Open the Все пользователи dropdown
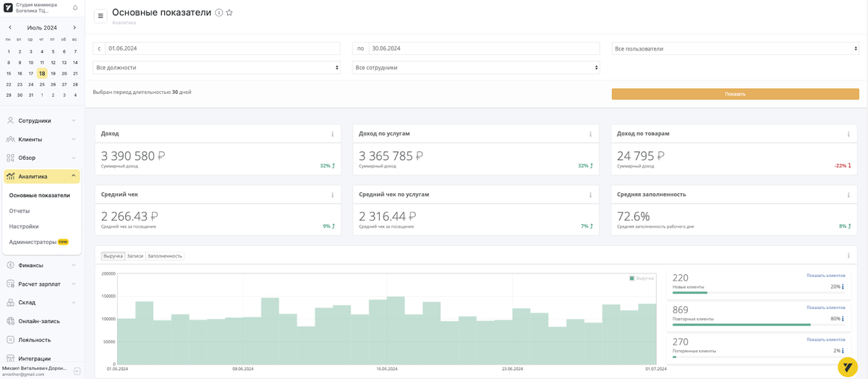This screenshot has width=868, height=379. (x=735, y=48)
